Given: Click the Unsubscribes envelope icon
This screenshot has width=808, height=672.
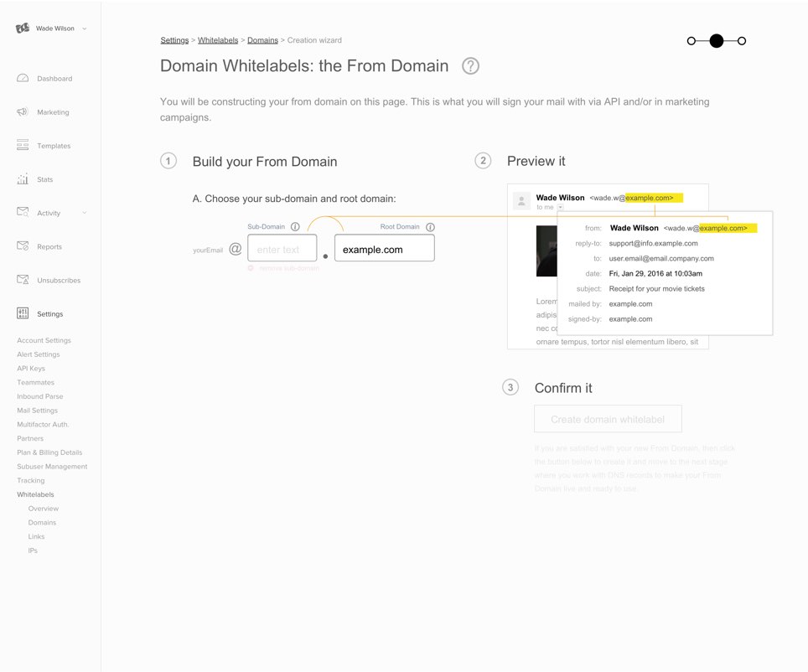Looking at the screenshot, I should 23,280.
